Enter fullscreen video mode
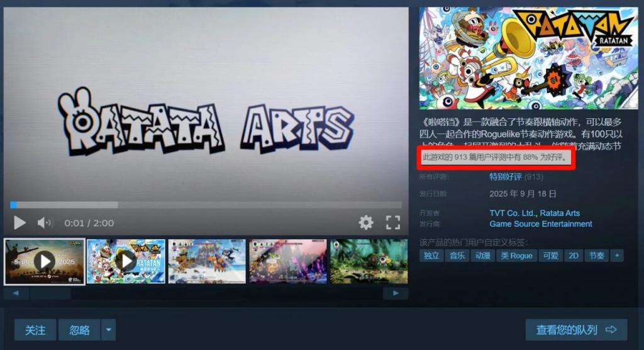644x350 pixels. 392,222
